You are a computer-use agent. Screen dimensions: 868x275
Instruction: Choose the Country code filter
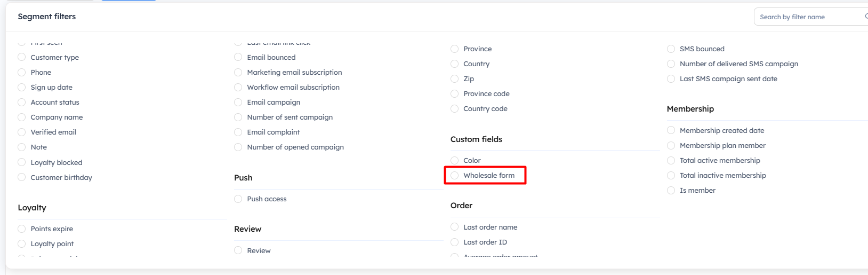coord(455,109)
